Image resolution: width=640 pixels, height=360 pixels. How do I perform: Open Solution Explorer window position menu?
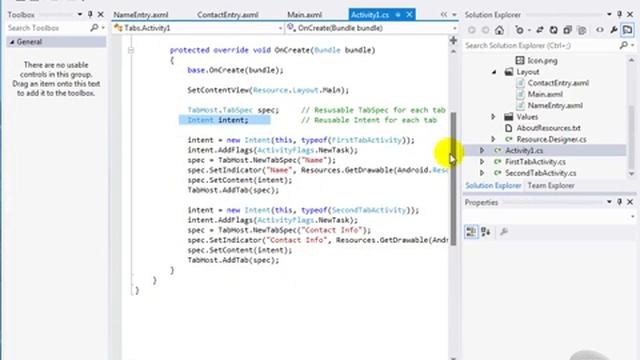[609, 15]
